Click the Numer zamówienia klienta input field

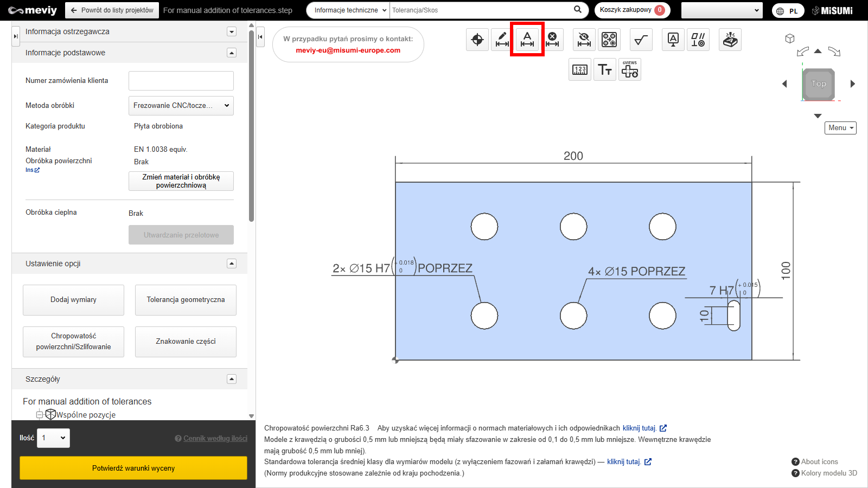coord(181,81)
